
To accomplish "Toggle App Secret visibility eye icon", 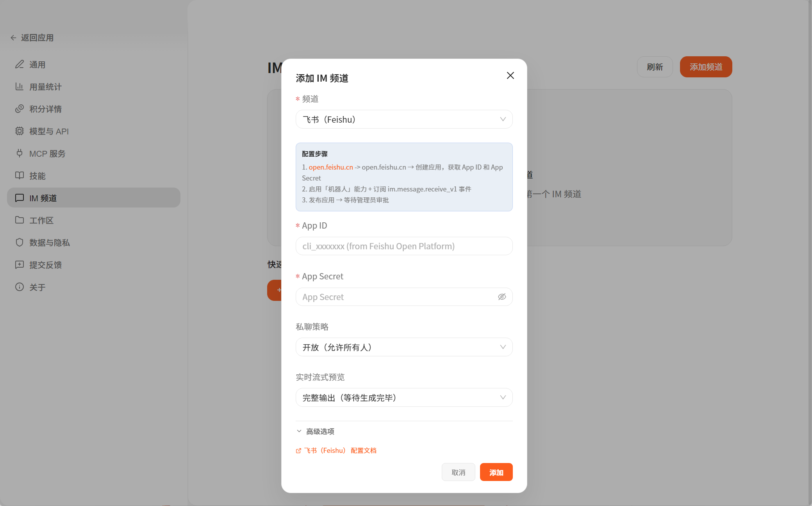I will [502, 297].
